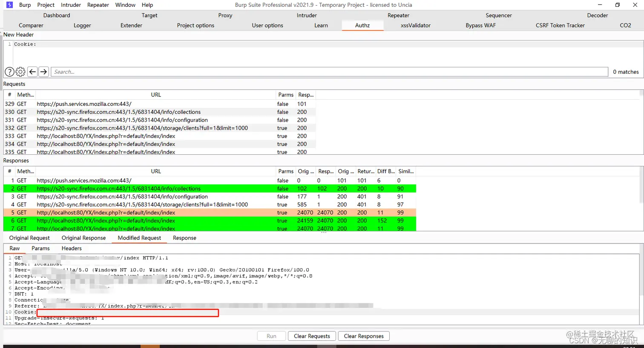Select response row 3 info/configuration
Image resolution: width=644 pixels, height=348 pixels.
[x=210, y=197]
